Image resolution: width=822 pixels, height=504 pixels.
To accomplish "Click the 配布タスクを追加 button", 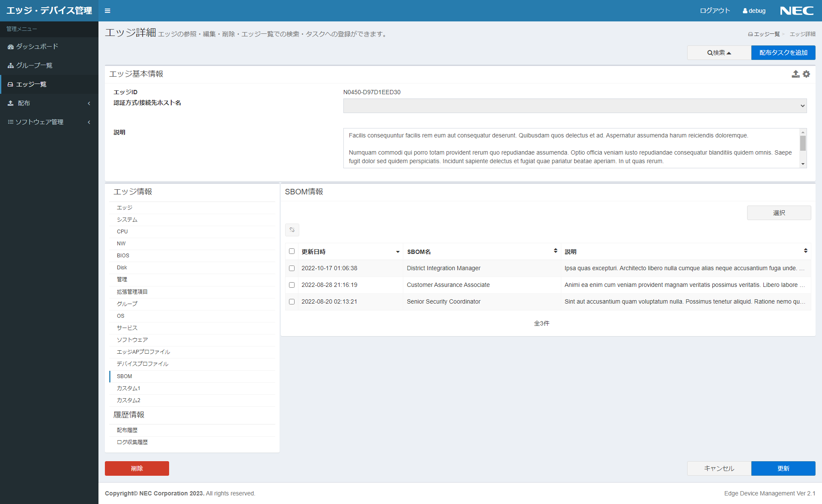I will click(x=783, y=52).
